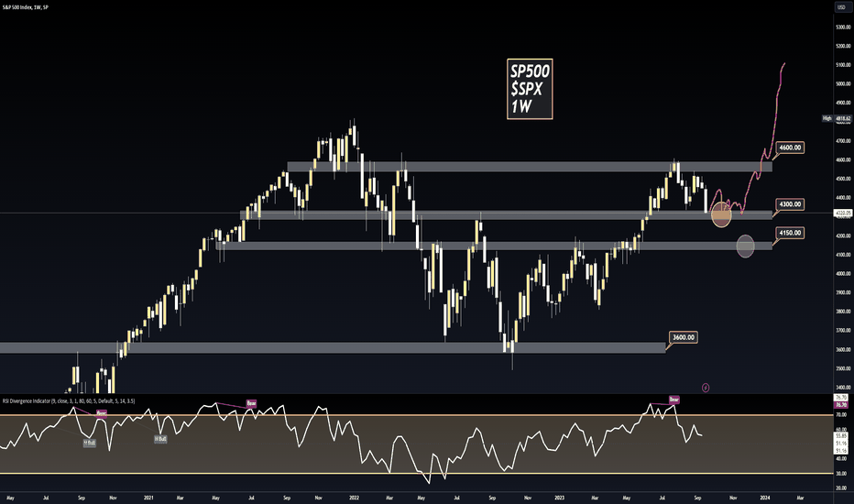The height and width of the screenshot is (504, 854).
Task: Click the 3600.00 callout label
Action: point(684,337)
